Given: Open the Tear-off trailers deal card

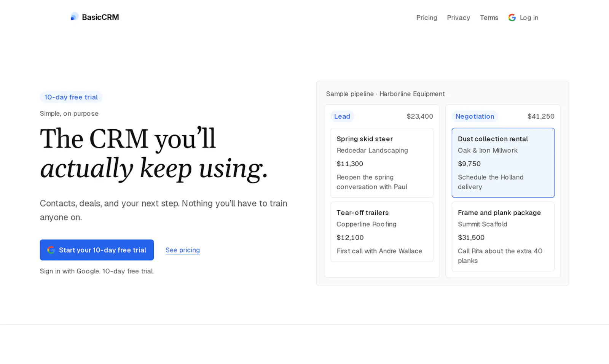Looking at the screenshot, I should pyautogui.click(x=382, y=232).
